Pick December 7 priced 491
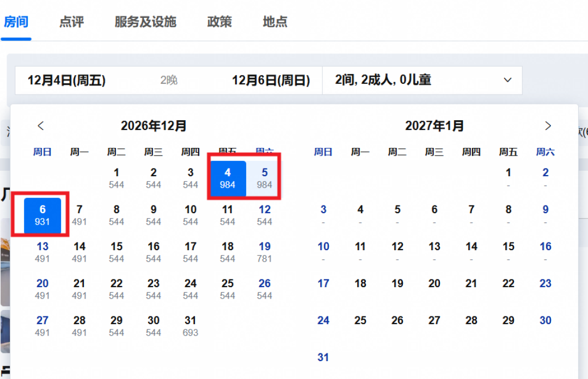Viewport: 588px width, 379px height. point(79,215)
